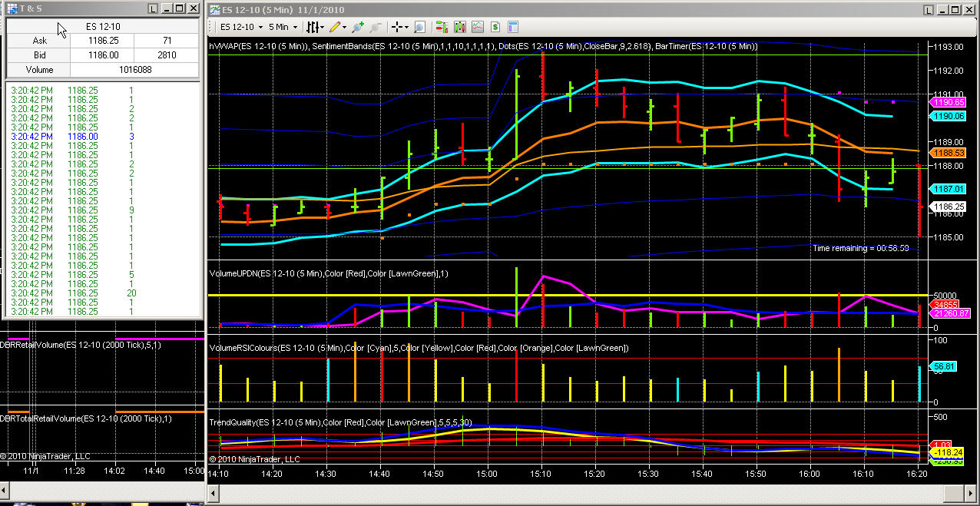Click the ES 12-10 header in T & S
This screenshot has height=506, width=980.
(103, 26)
